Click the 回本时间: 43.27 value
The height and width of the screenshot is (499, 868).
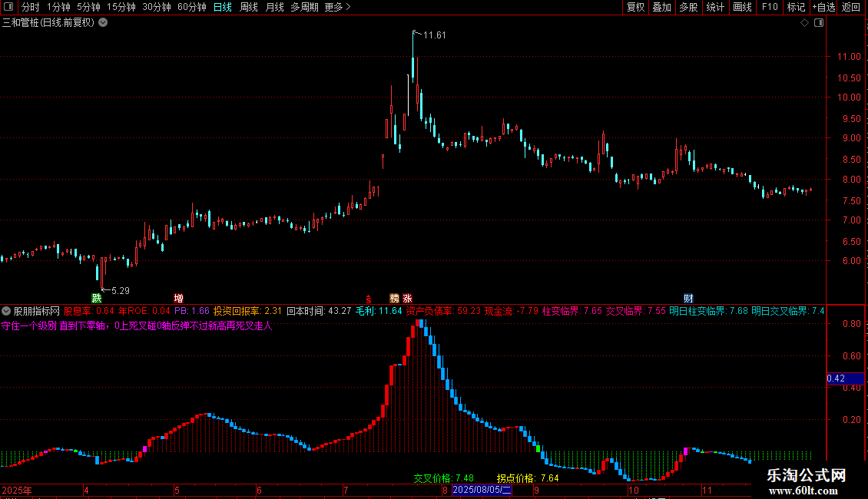319,311
